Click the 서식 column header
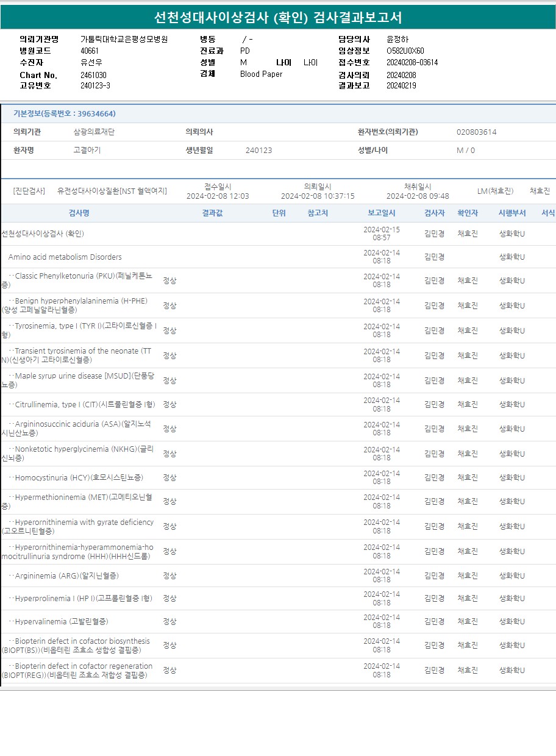556x756 pixels. click(547, 213)
